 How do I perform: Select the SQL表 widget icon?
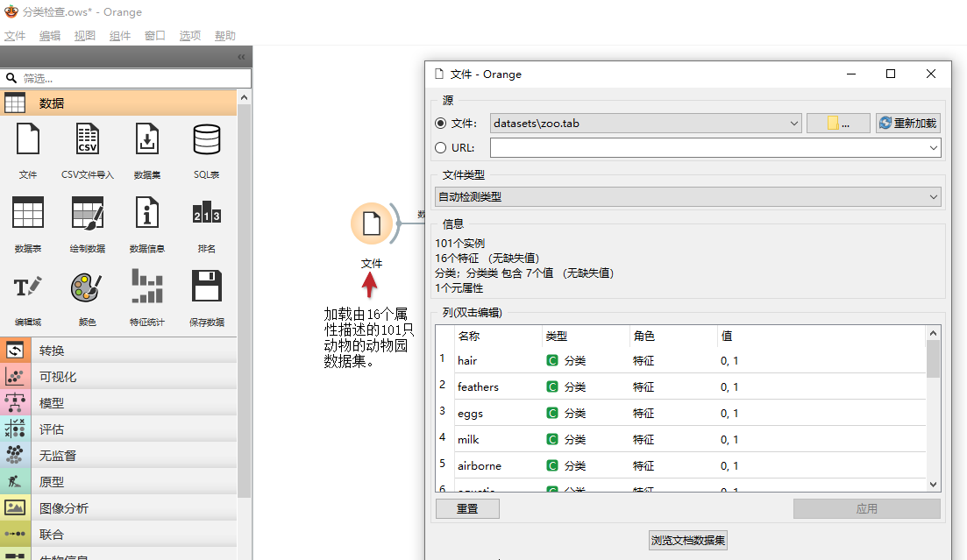click(207, 139)
